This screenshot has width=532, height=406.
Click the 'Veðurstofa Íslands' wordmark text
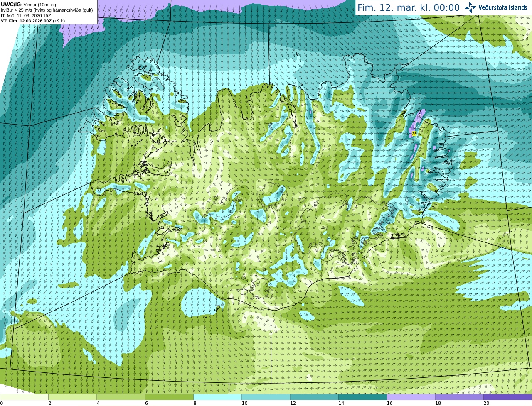click(x=502, y=7)
